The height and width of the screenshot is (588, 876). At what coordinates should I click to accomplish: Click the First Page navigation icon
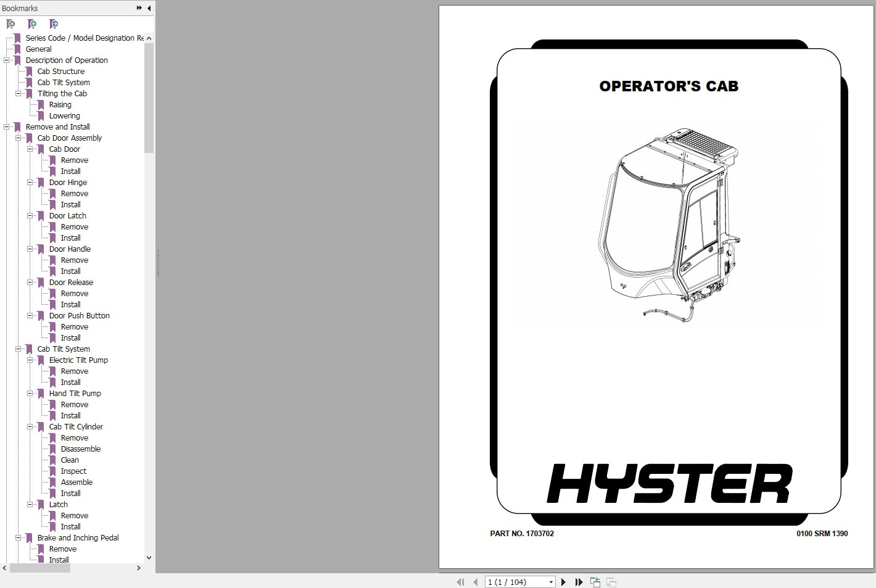coord(460,582)
